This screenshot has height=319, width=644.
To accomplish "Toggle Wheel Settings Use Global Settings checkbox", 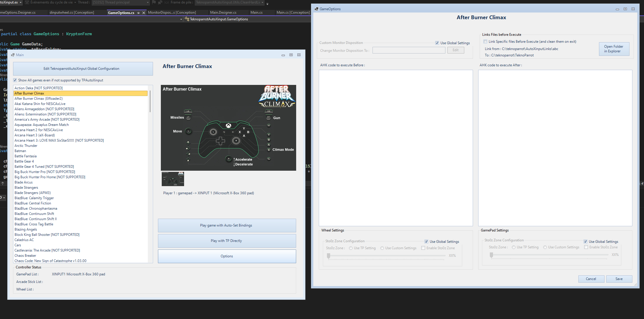I will 426,242.
